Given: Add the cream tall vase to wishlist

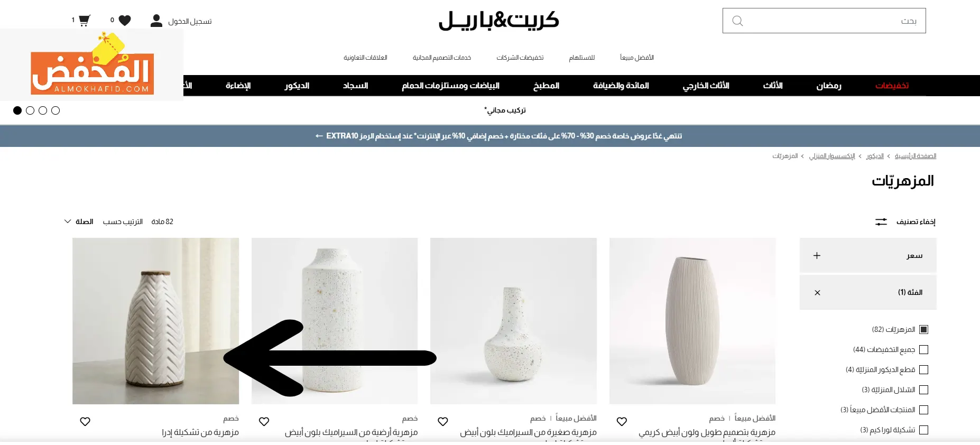Looking at the screenshot, I should pos(622,422).
